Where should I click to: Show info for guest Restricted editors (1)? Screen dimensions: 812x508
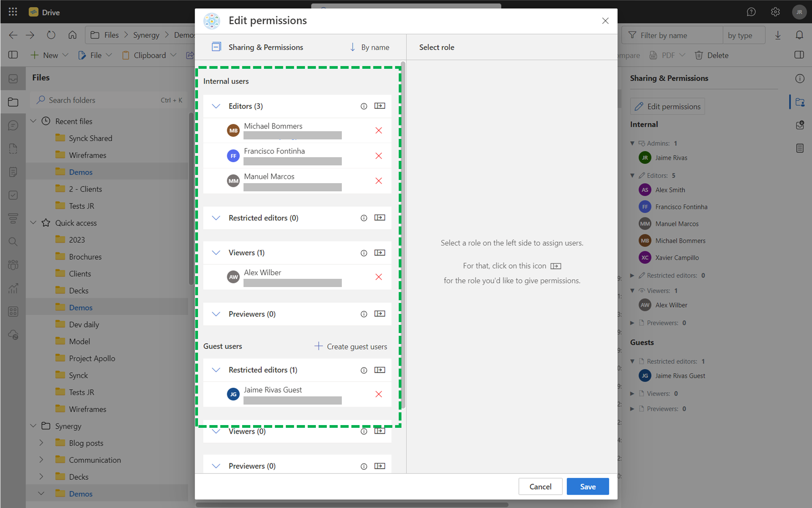(x=364, y=370)
